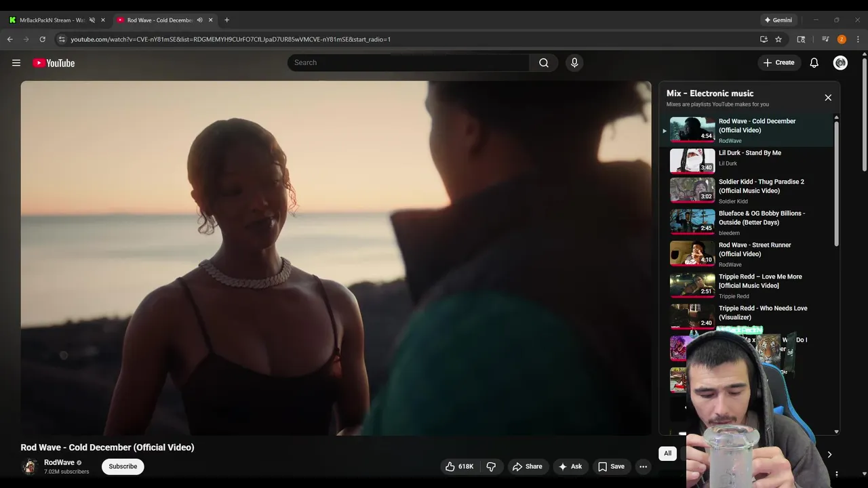The image size is (868, 488).
Task: Subscribe to RodWave channel
Action: pos(123,466)
